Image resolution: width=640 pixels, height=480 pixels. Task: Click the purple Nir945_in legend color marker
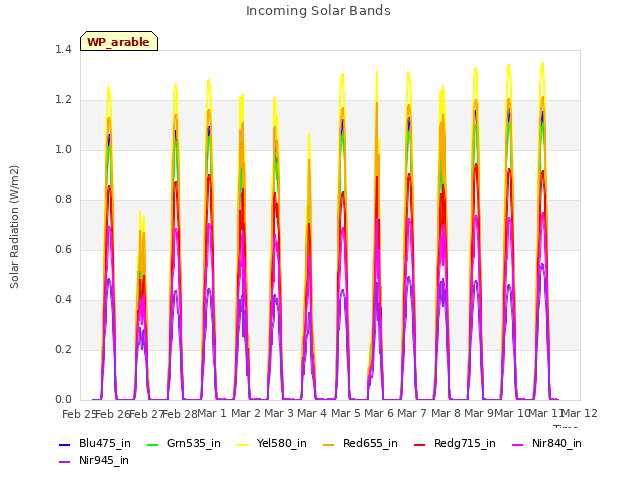pos(64,462)
